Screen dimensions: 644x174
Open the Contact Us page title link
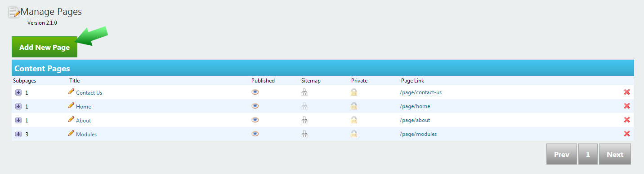click(x=89, y=93)
